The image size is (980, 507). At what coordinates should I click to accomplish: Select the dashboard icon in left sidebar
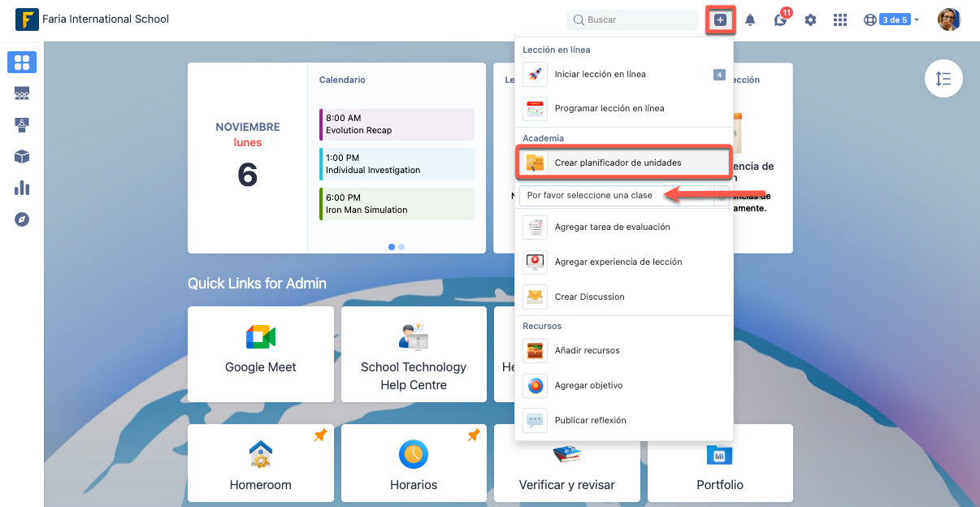[22, 63]
